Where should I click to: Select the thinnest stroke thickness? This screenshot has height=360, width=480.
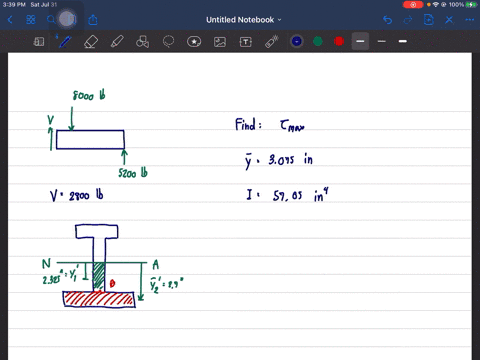coord(382,41)
